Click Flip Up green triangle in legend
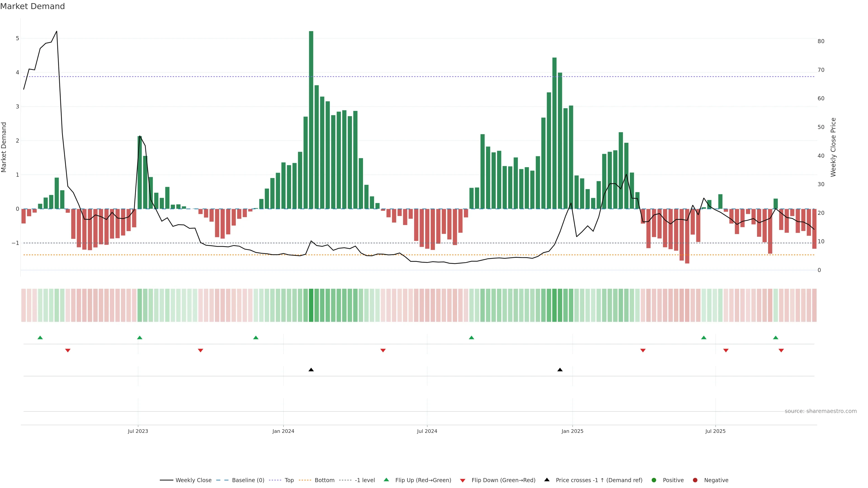Viewport: 868px width, 488px height. (x=387, y=480)
